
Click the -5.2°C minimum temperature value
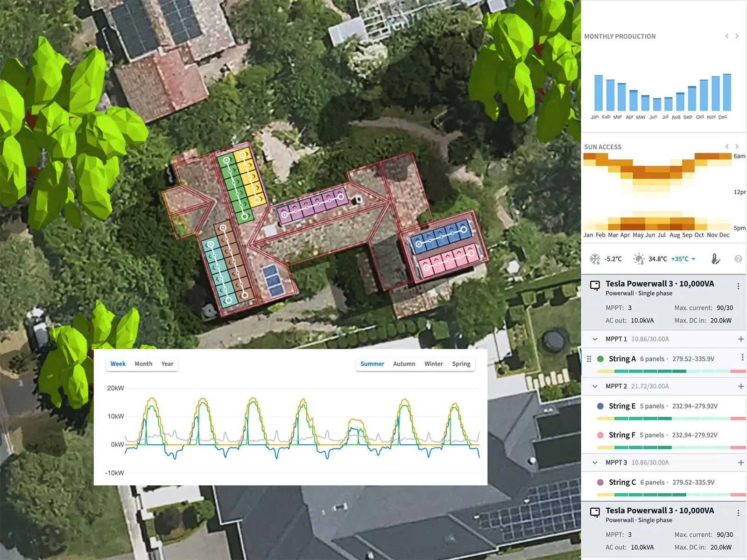tap(613, 259)
